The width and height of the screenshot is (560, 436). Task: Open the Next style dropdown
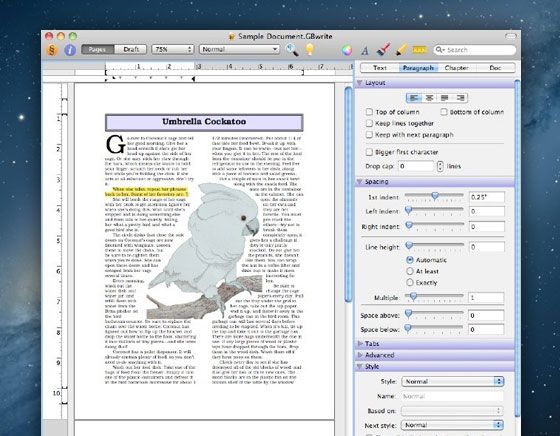coord(452,425)
